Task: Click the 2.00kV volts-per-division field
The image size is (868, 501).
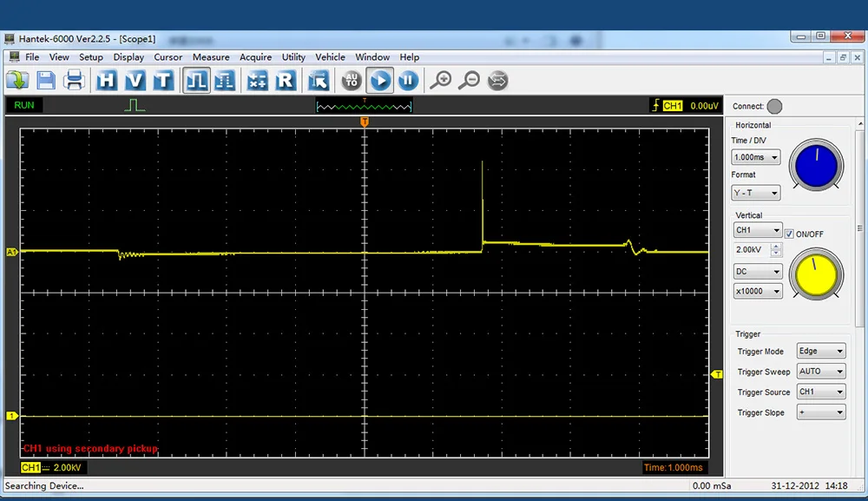Action: (751, 250)
